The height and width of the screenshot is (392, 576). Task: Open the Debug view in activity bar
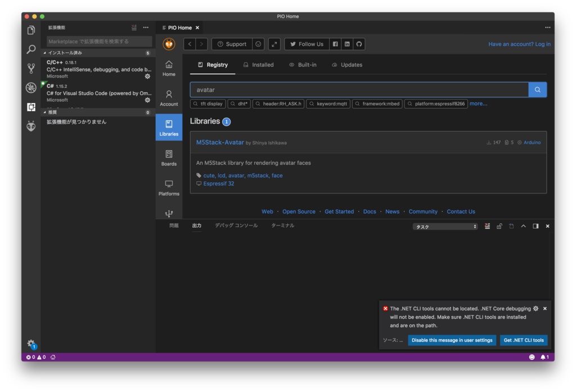pyautogui.click(x=31, y=87)
